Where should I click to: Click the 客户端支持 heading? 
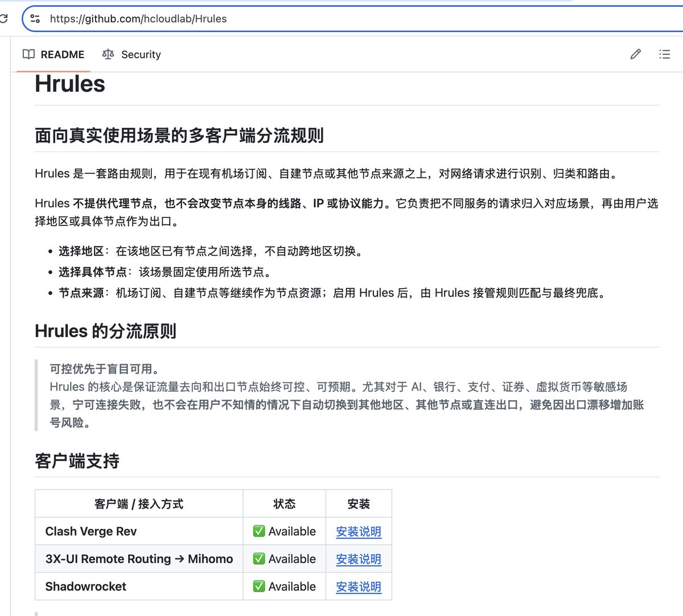point(77,461)
